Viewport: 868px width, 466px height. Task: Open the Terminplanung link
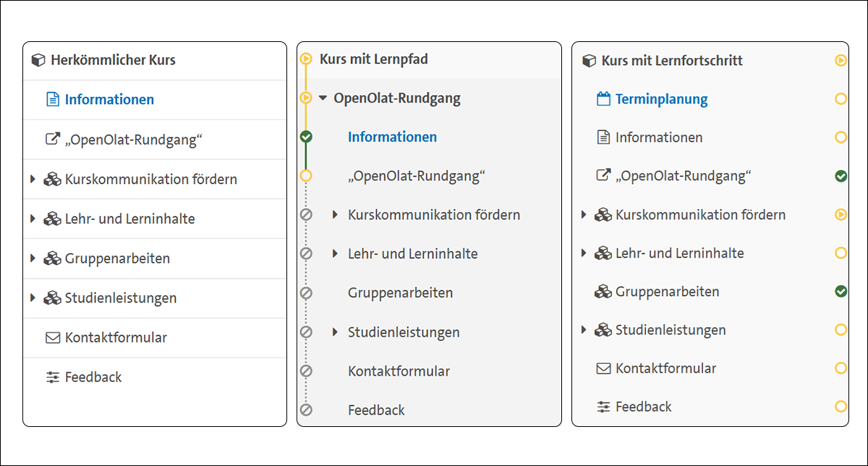pos(661,100)
